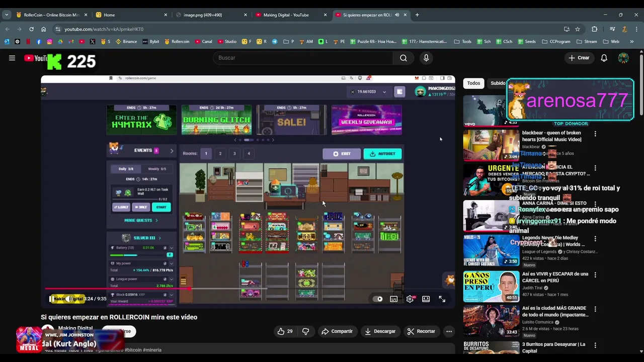
Task: Open player settings gear menu
Action: [x=410, y=299]
